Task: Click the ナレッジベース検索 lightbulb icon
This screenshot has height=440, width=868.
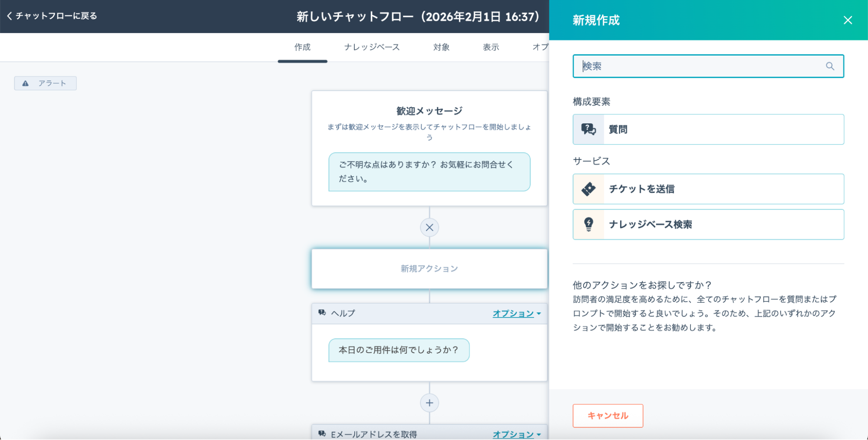Action: click(x=588, y=225)
